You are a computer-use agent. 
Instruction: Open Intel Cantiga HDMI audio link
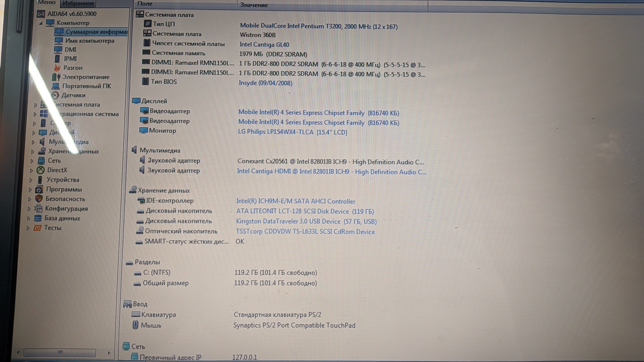click(332, 172)
